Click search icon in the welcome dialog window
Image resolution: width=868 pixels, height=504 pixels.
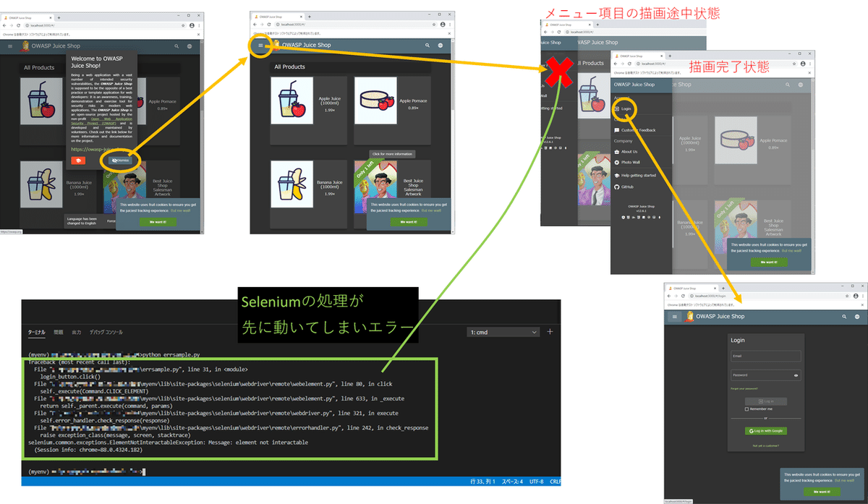(176, 46)
